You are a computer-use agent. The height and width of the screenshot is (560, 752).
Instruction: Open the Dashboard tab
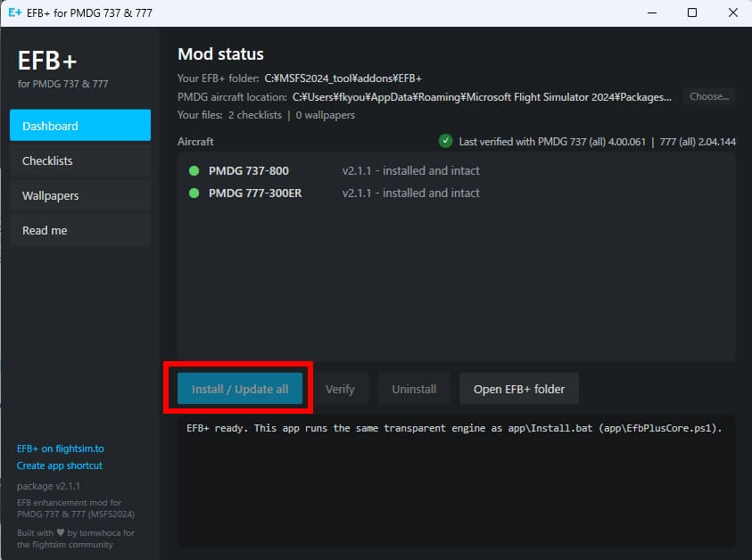[x=80, y=126]
